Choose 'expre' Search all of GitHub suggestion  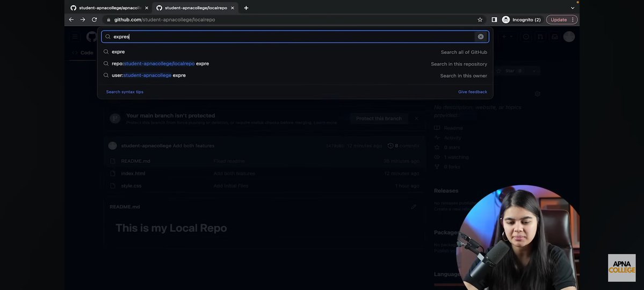(295, 52)
